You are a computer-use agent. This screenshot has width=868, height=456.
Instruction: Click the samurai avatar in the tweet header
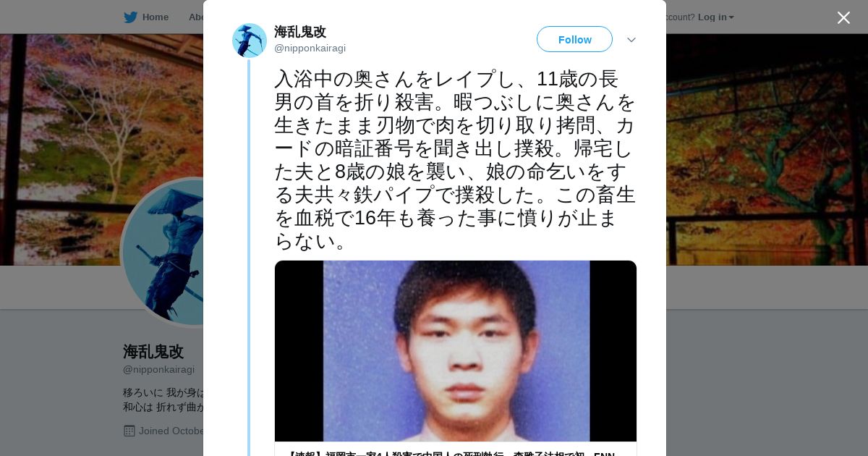[x=250, y=41]
